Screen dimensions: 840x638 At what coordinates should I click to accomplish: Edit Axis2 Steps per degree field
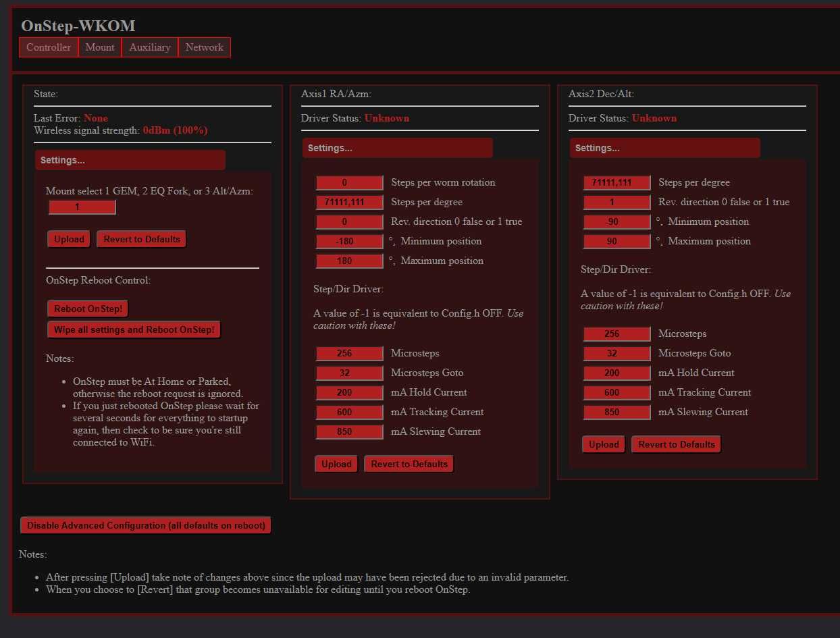(617, 183)
